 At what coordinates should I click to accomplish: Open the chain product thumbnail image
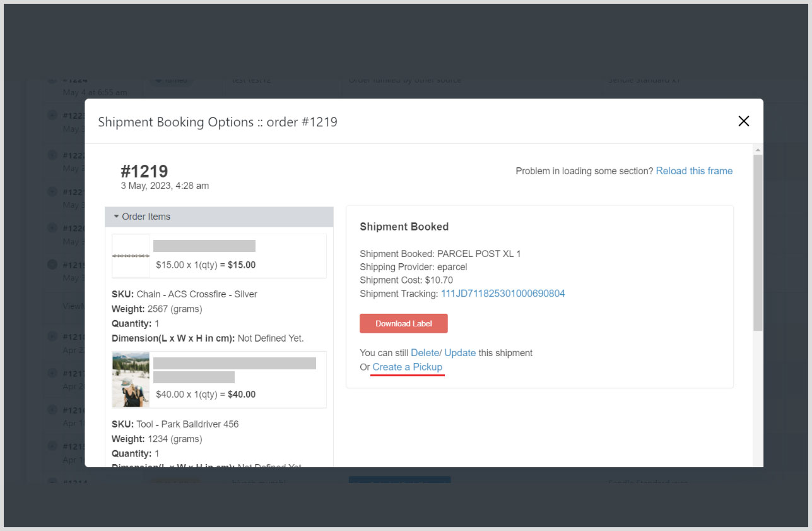[131, 256]
